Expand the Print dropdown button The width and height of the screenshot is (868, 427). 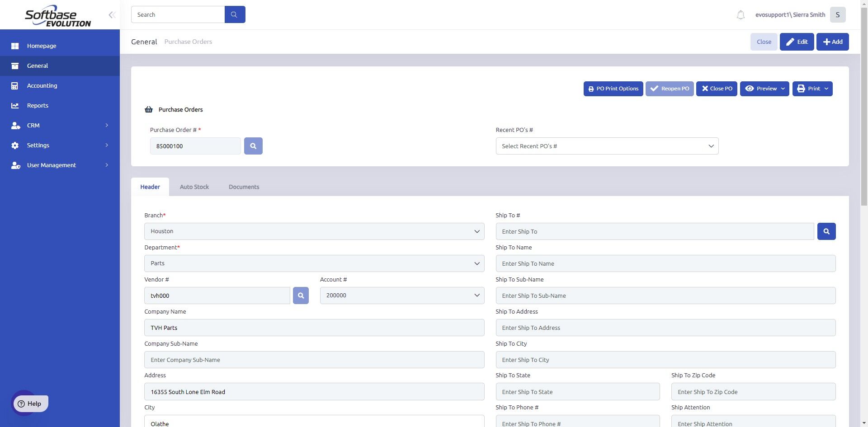pyautogui.click(x=812, y=89)
